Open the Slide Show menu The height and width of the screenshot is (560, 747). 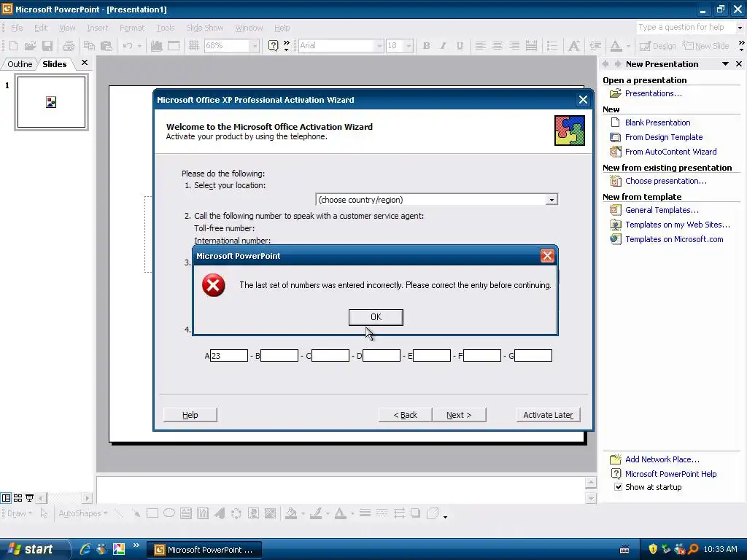(204, 28)
